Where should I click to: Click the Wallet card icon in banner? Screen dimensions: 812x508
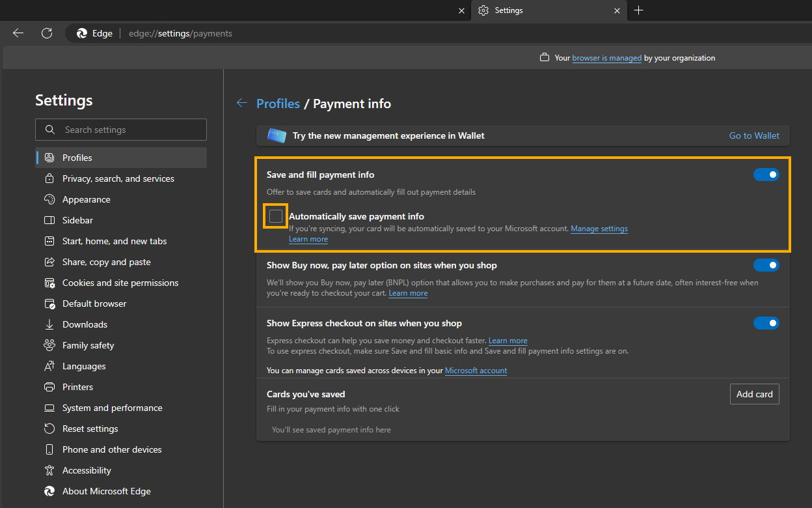pyautogui.click(x=277, y=135)
